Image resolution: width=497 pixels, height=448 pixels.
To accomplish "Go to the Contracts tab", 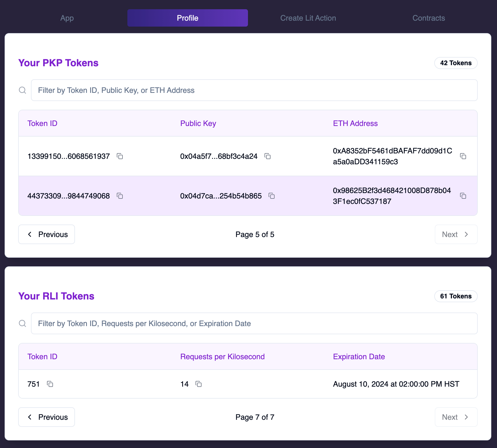I will pos(429,18).
